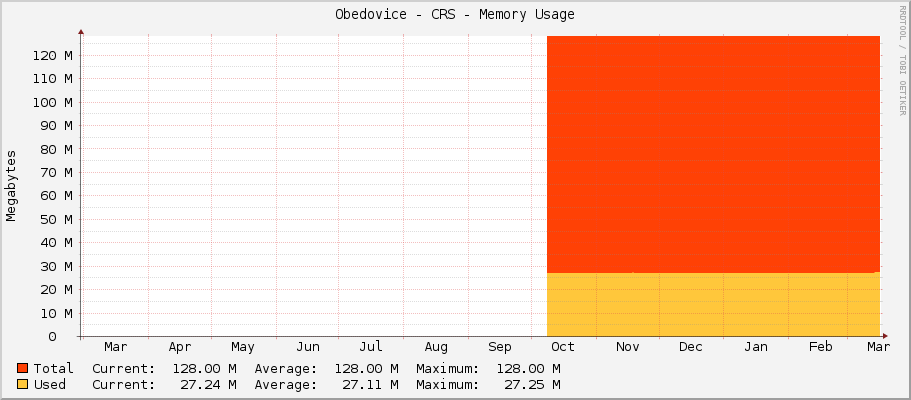This screenshot has height=400, width=911.
Task: Click the 'May' x-axis month label
Action: click(x=243, y=347)
